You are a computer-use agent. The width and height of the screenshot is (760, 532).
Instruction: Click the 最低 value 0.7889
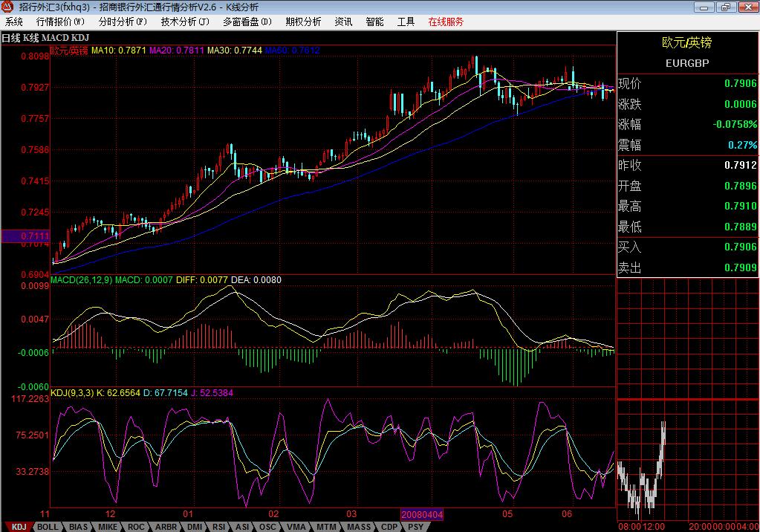[740, 227]
